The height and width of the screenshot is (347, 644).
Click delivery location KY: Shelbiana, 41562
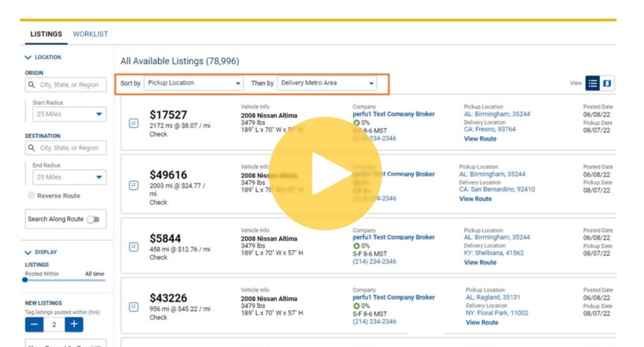click(494, 253)
